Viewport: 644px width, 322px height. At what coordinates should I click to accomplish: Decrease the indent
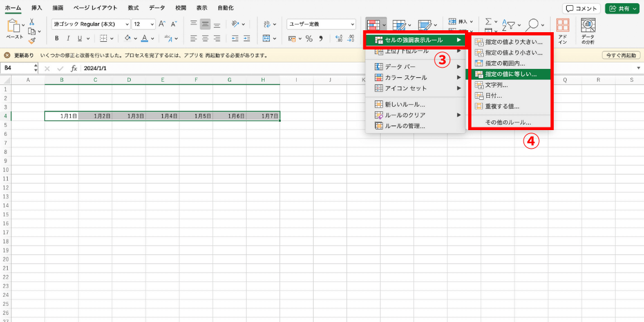coord(235,39)
